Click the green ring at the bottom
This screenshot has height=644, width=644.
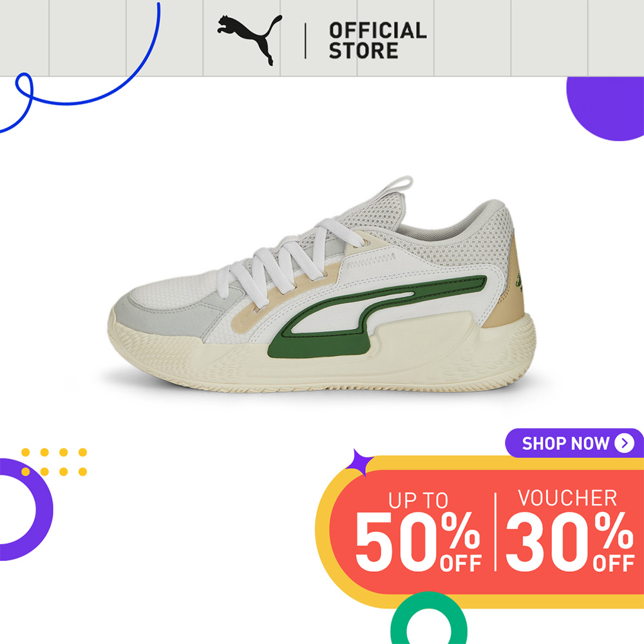pyautogui.click(x=428, y=618)
